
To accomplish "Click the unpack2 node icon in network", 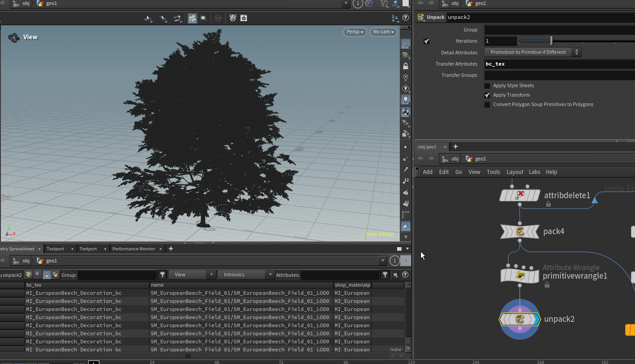I will click(x=519, y=320).
